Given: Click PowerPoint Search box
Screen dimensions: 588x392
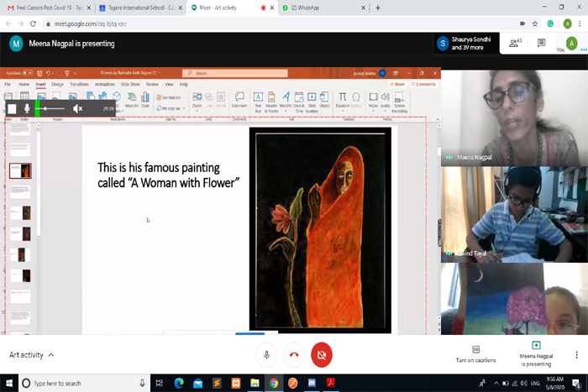Looking at the screenshot, I should click(235, 73).
